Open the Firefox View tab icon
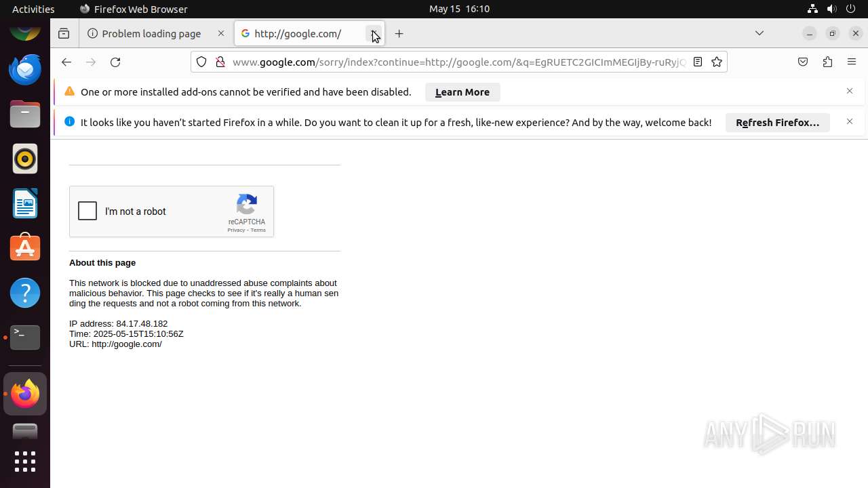This screenshot has width=868, height=488. [64, 33]
